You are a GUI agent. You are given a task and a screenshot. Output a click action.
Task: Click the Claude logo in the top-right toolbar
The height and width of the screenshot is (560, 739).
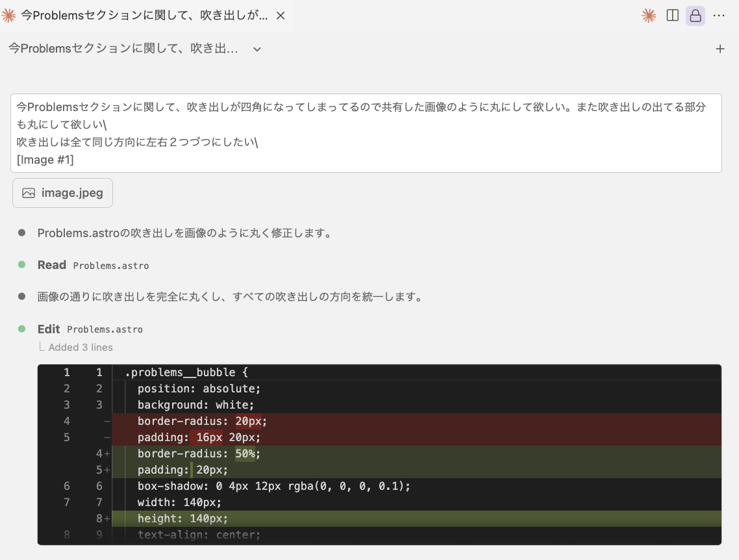tap(648, 15)
